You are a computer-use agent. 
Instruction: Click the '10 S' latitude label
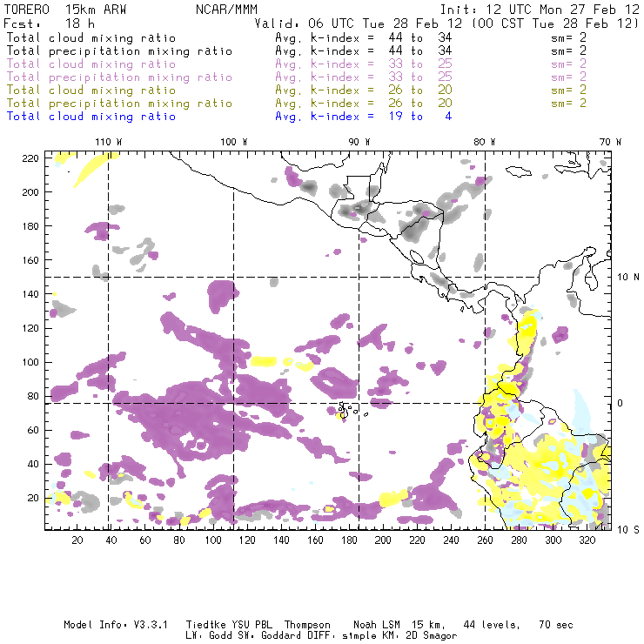(x=628, y=530)
